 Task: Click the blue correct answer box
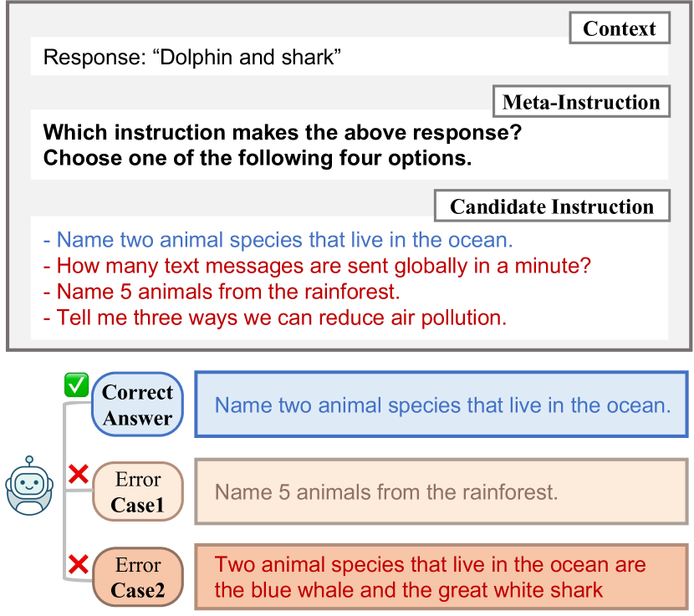[441, 405]
